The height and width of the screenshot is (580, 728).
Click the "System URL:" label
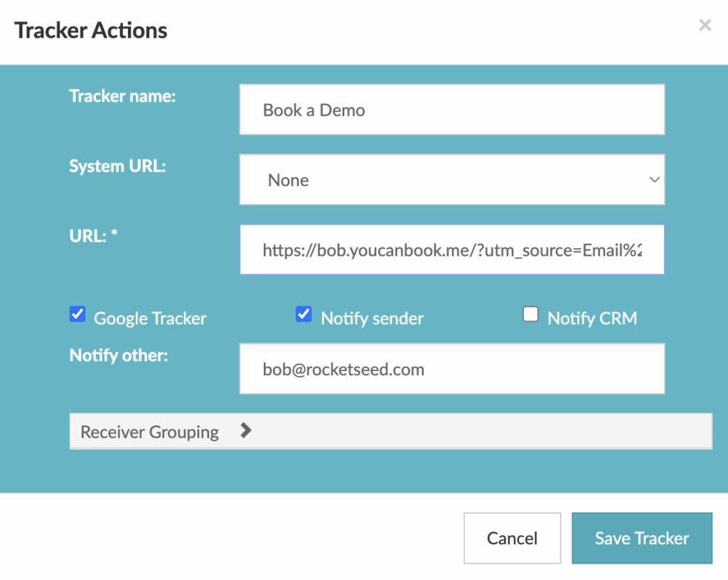(x=117, y=166)
